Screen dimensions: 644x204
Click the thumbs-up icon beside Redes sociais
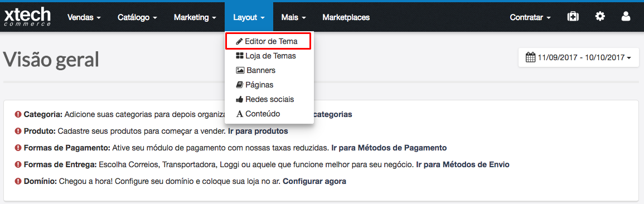pos(240,99)
